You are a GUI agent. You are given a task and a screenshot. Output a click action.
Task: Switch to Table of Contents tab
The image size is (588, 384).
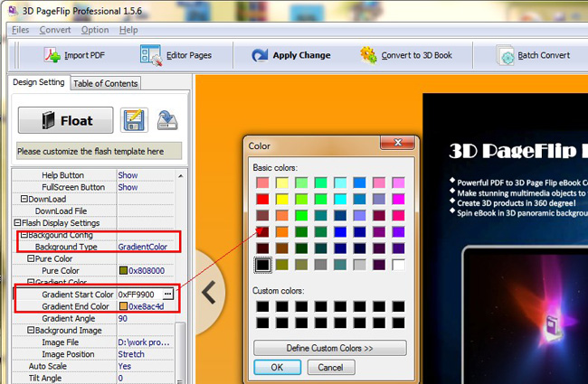tap(105, 83)
